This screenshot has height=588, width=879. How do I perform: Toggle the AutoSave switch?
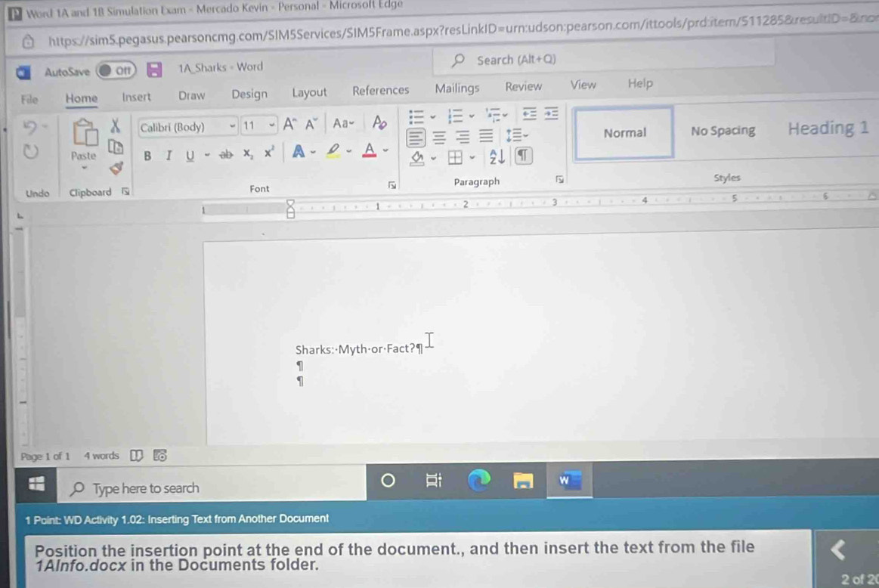point(117,71)
